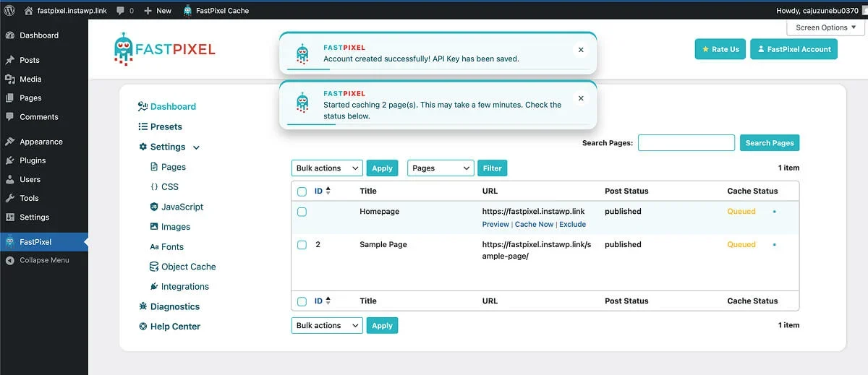
Task: Open WordPress Settings in left sidebar
Action: (34, 217)
